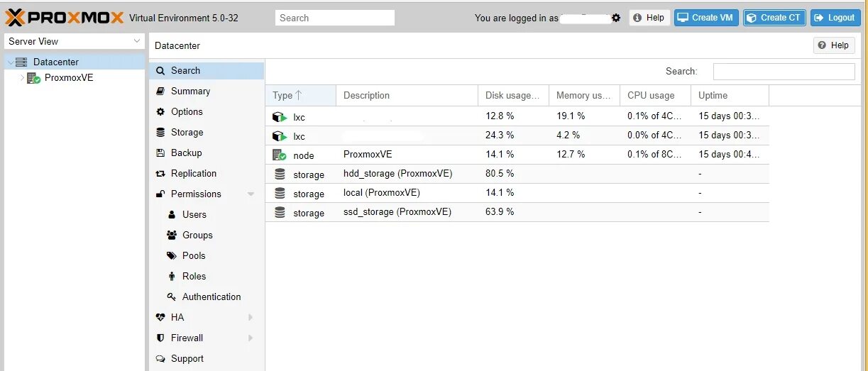The height and width of the screenshot is (371, 868).
Task: Expand the ProxmoxVE tree node
Action: click(x=22, y=78)
